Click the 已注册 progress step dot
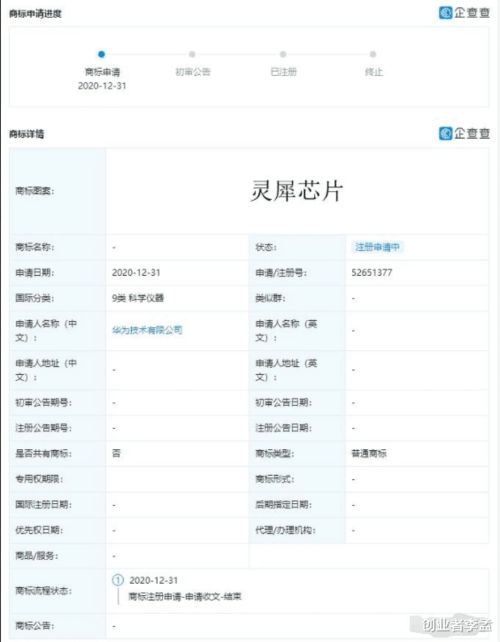 (283, 54)
